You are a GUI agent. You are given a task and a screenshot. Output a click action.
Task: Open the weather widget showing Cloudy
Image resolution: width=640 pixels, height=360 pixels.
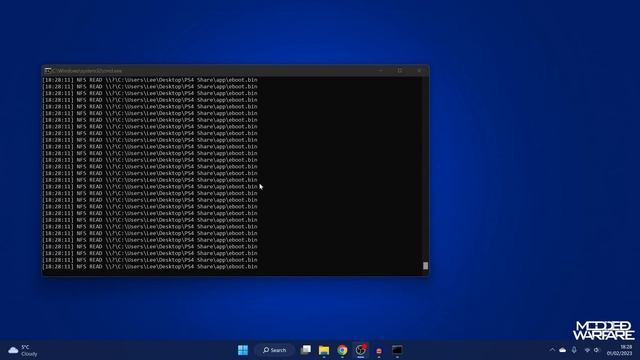coord(23,350)
